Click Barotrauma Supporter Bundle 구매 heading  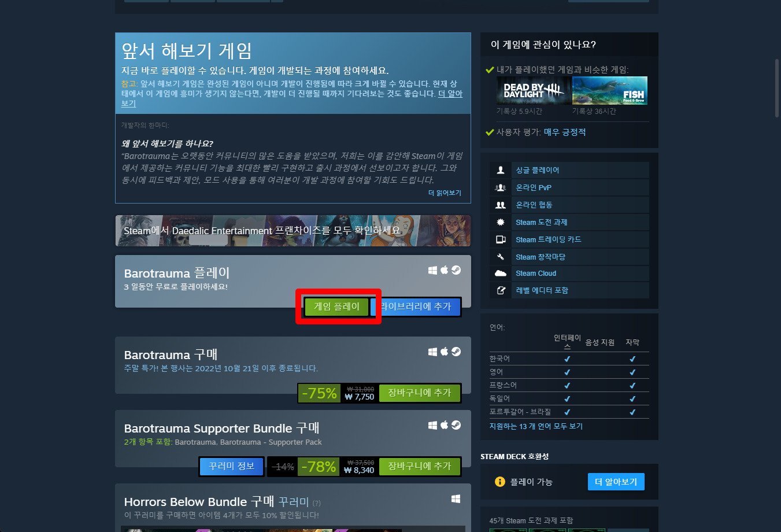click(221, 428)
